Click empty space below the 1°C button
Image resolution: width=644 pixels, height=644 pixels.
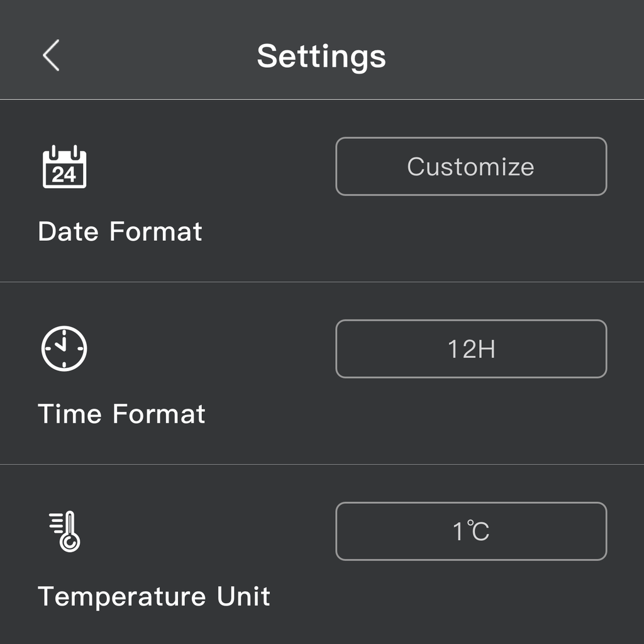coord(471,601)
